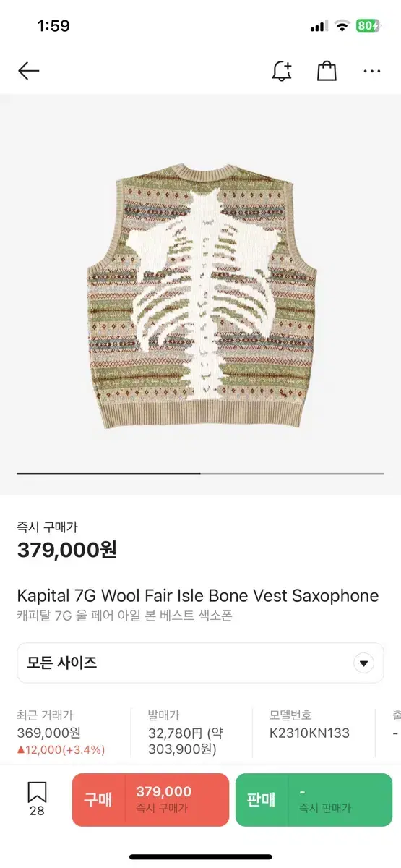
Task: Tap the 1:59 clock in the status bar
Action: click(x=53, y=26)
